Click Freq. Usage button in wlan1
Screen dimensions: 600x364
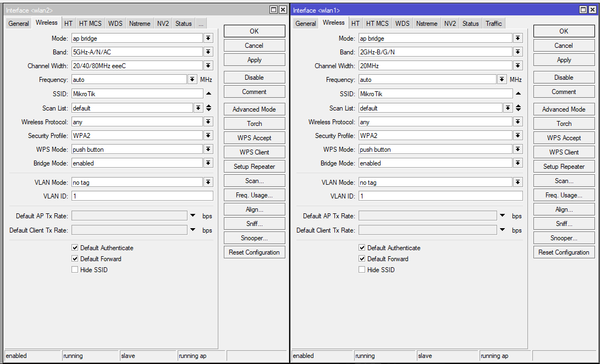click(564, 195)
